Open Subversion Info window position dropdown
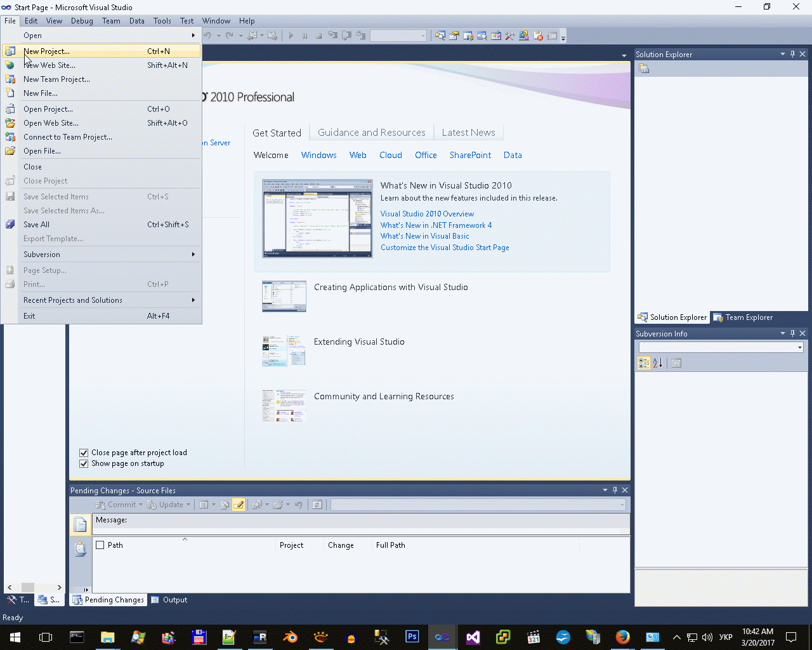 (783, 333)
